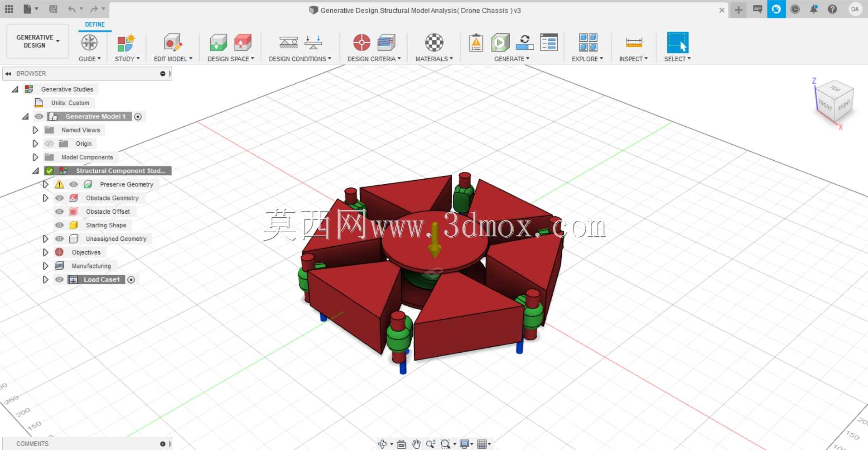The height and width of the screenshot is (450, 868).
Task: Open the Notifications bell icon
Action: coord(814,9)
